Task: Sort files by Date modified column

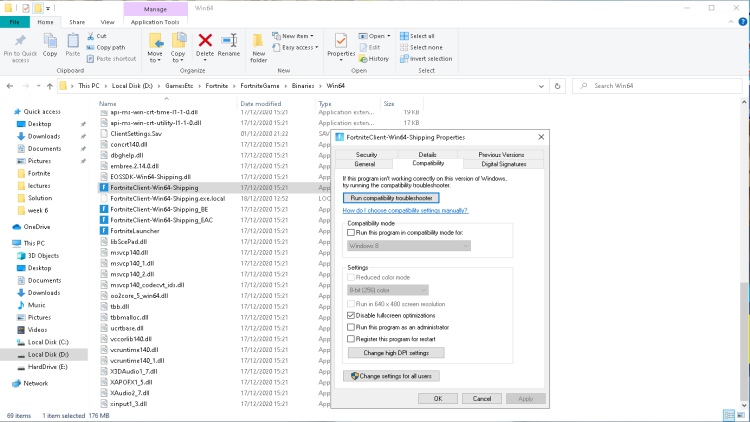Action: (261, 103)
